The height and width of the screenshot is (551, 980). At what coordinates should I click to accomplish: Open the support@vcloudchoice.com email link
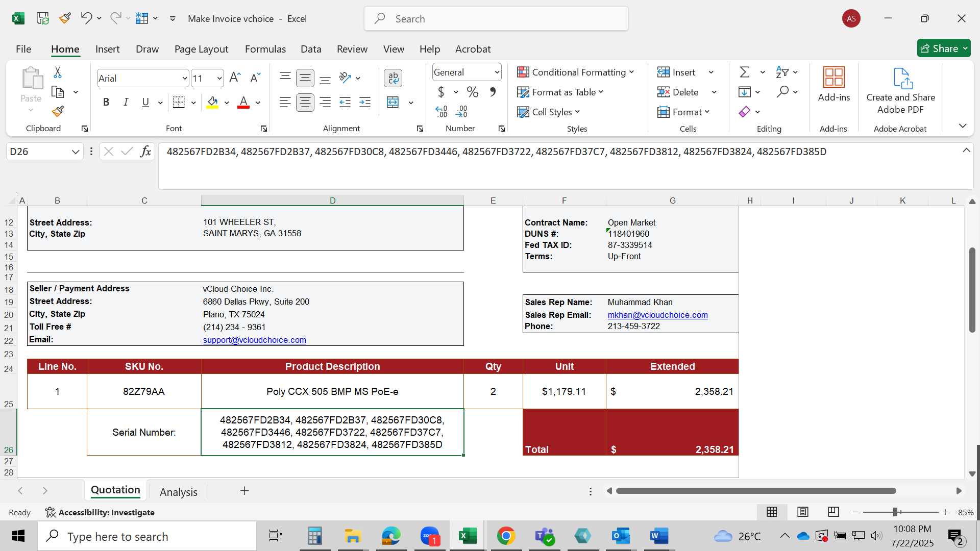pos(254,340)
